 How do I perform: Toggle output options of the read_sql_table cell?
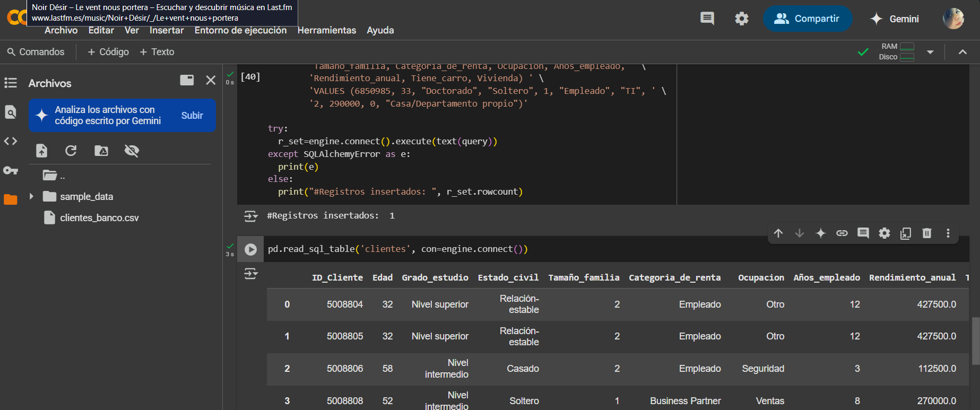tap(250, 274)
